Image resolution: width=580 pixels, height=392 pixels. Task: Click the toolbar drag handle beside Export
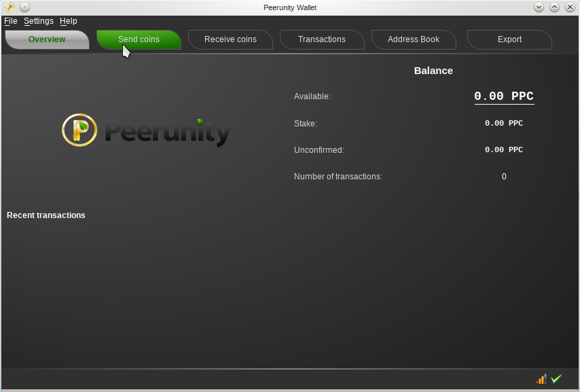465,39
